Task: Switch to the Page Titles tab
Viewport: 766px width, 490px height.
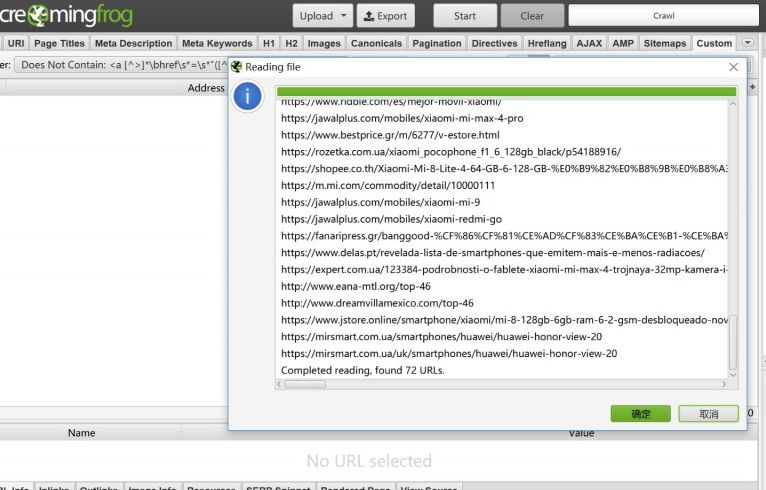Action: coord(59,44)
